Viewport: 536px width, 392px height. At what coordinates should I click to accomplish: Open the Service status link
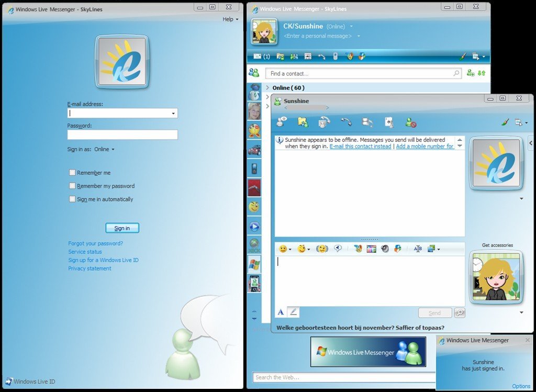(x=85, y=252)
